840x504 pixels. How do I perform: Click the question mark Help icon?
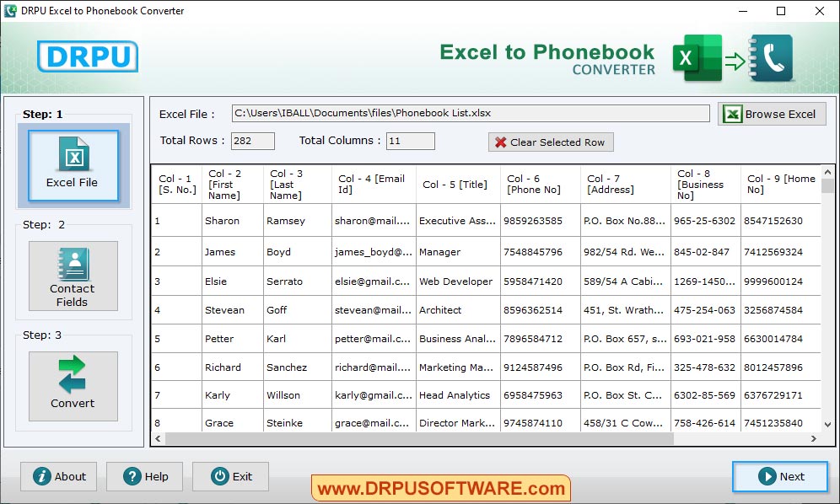click(131, 476)
